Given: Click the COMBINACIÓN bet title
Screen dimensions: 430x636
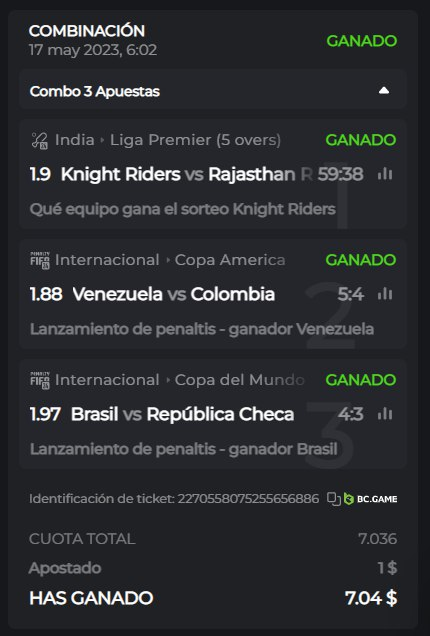Looking at the screenshot, I should tap(87, 31).
